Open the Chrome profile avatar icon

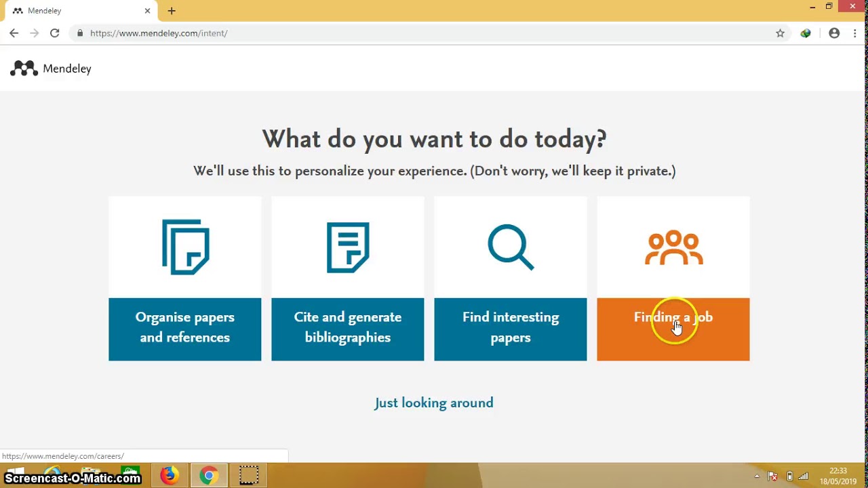[834, 33]
